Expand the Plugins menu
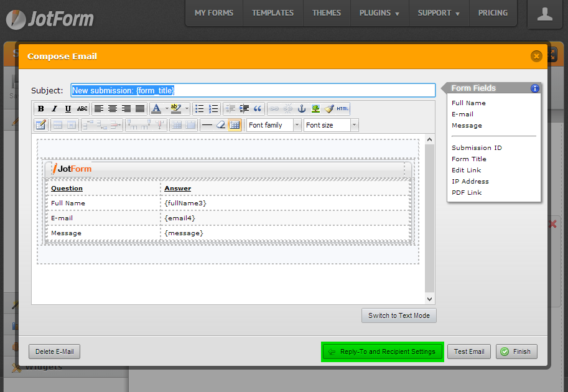Viewport: 568px width, 392px height. [x=379, y=13]
